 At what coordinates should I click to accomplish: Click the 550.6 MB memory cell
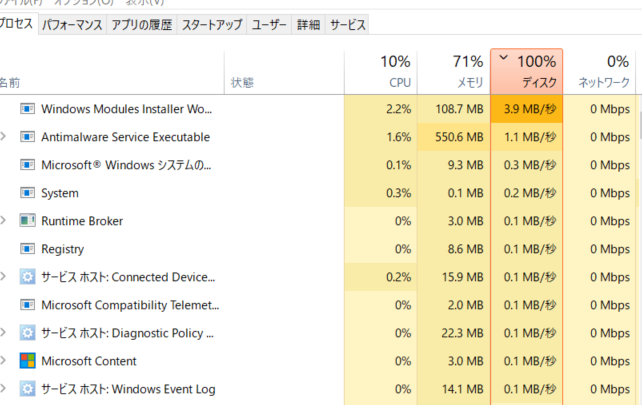point(454,137)
